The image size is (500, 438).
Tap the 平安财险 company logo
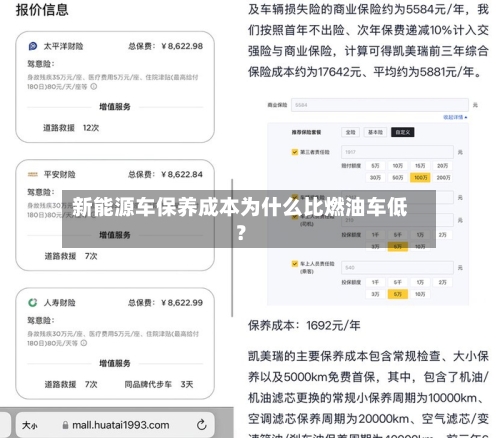[33, 174]
